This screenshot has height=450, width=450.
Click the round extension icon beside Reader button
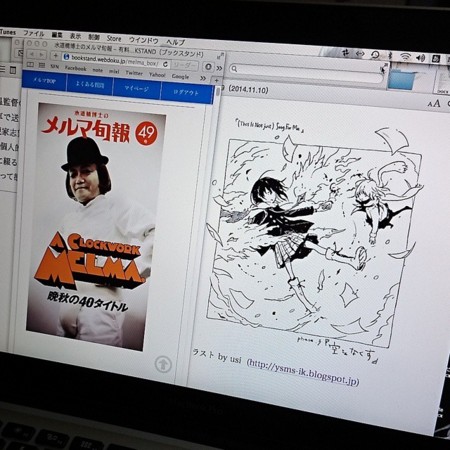tap(208, 67)
